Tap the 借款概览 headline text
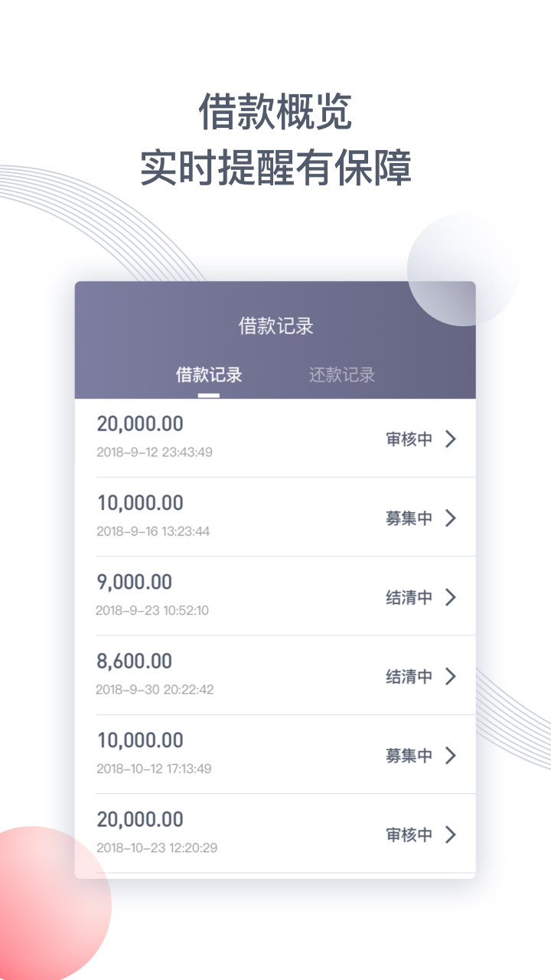 275,112
